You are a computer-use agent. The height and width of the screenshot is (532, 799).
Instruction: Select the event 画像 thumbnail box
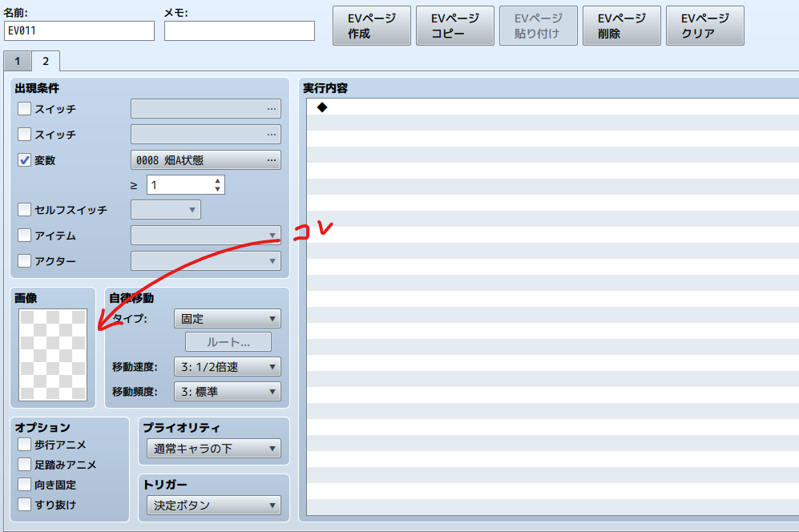click(x=53, y=355)
